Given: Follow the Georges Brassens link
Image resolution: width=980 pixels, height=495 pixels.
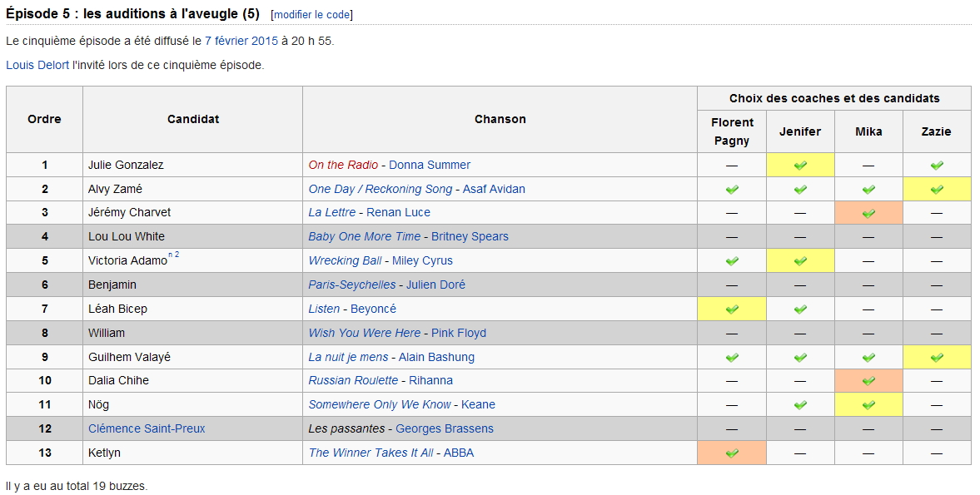Looking at the screenshot, I should click(x=444, y=428).
